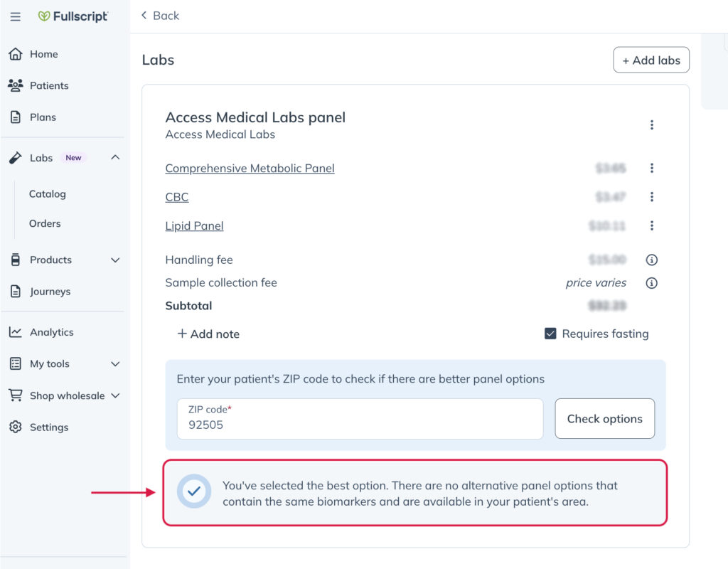728x569 pixels.
Task: Show Handling fee info tooltip icon
Action: tap(652, 260)
